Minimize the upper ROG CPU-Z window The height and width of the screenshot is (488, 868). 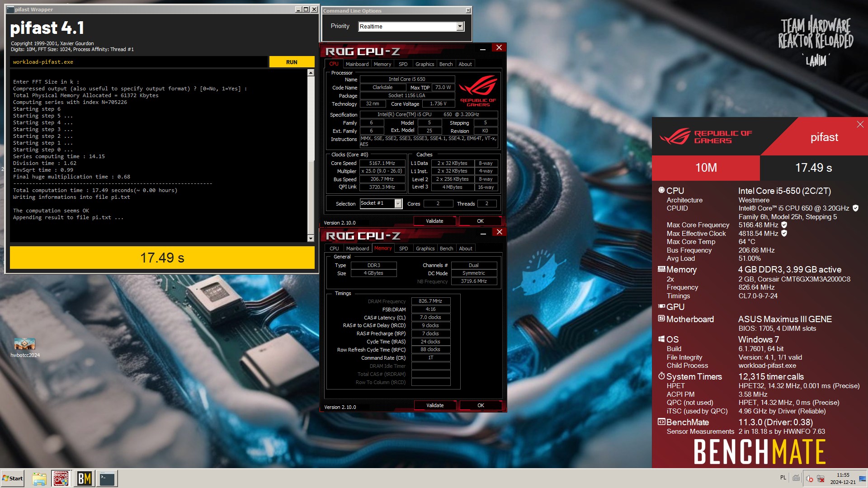point(483,48)
